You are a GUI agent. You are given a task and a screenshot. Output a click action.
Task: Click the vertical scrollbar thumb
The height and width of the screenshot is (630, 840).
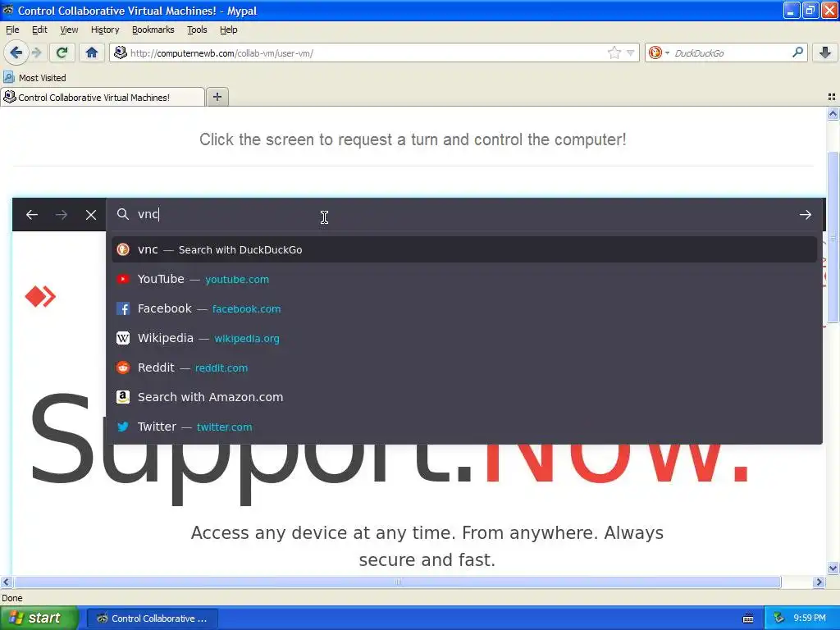pos(833,237)
